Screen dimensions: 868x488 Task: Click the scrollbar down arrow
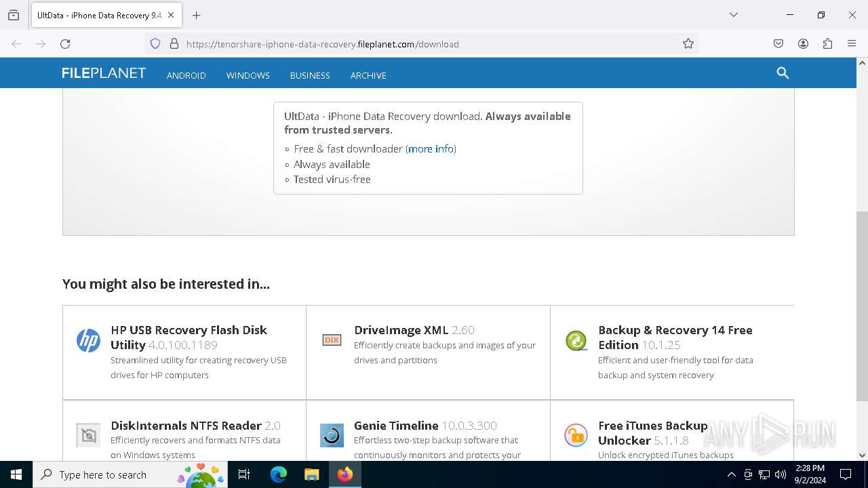tap(862, 455)
